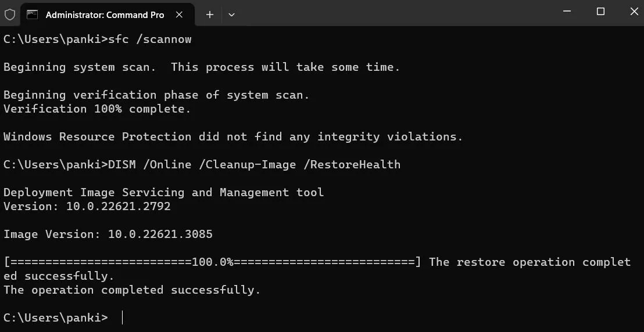The image size is (644, 332).
Task: Open a new tab with plus icon
Action: [210, 15]
